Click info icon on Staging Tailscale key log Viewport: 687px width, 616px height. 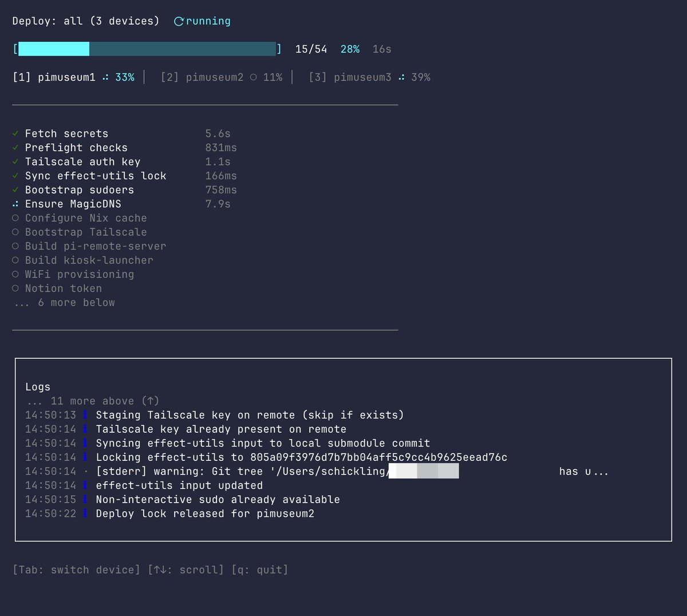(85, 415)
